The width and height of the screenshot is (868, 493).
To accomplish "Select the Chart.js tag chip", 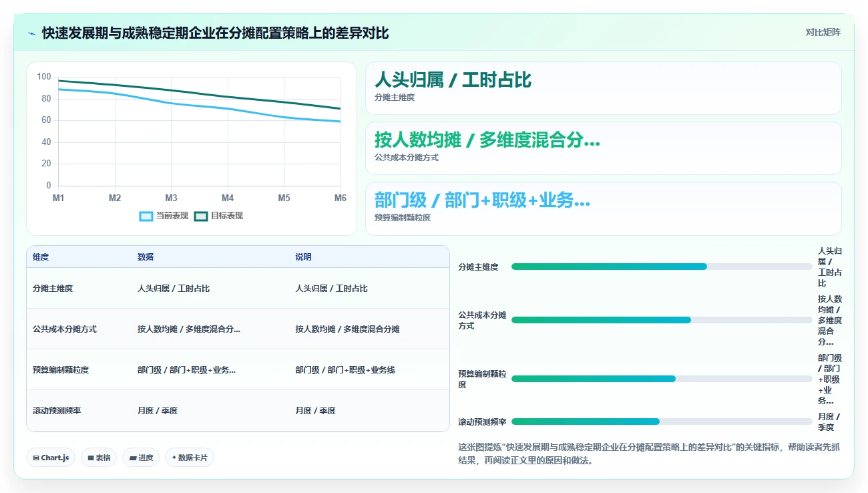I will coord(51,458).
